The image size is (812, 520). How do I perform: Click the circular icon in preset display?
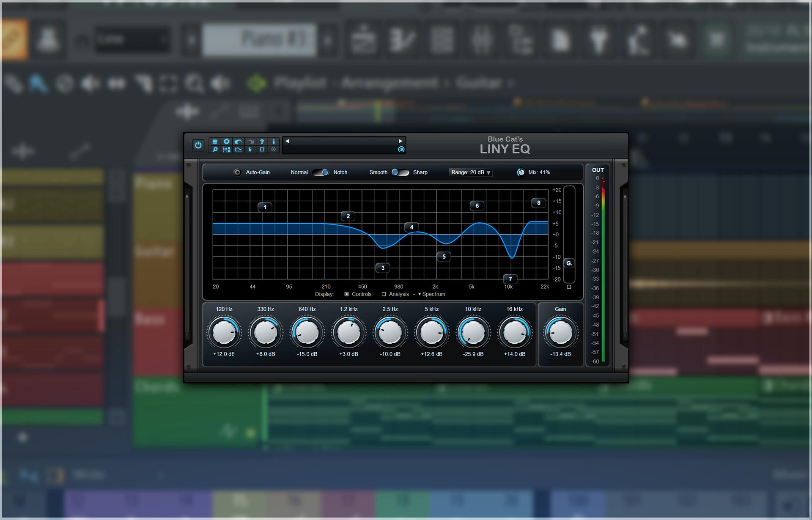pos(401,149)
